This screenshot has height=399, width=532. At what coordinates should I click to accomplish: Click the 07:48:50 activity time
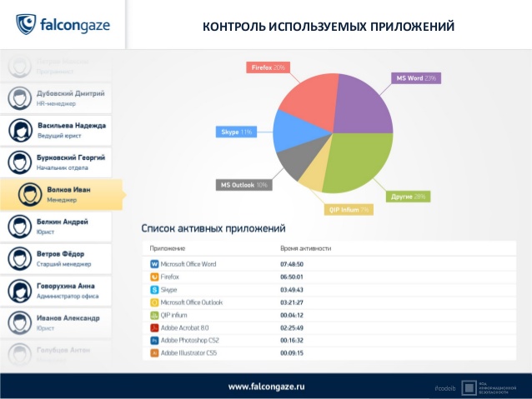click(x=292, y=264)
